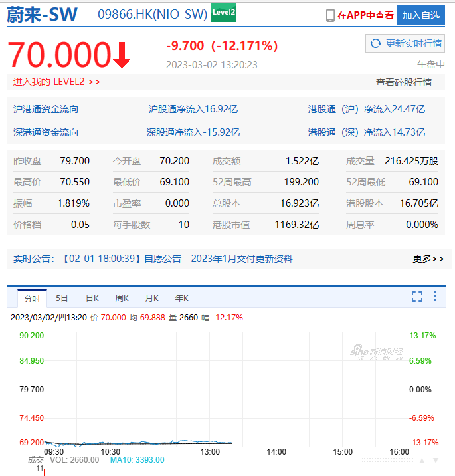Click the 振幅 value 1.819%
The height and width of the screenshot is (476, 455).
(74, 203)
